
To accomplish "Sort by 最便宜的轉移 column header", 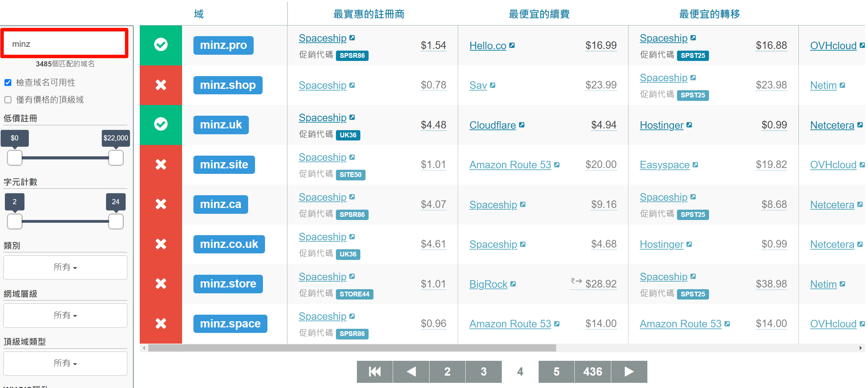I will [x=709, y=14].
